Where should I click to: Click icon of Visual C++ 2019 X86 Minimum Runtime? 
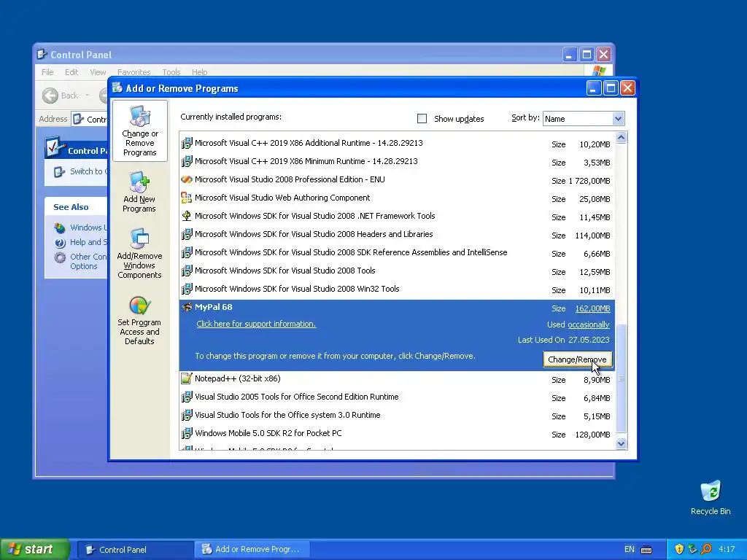[187, 161]
